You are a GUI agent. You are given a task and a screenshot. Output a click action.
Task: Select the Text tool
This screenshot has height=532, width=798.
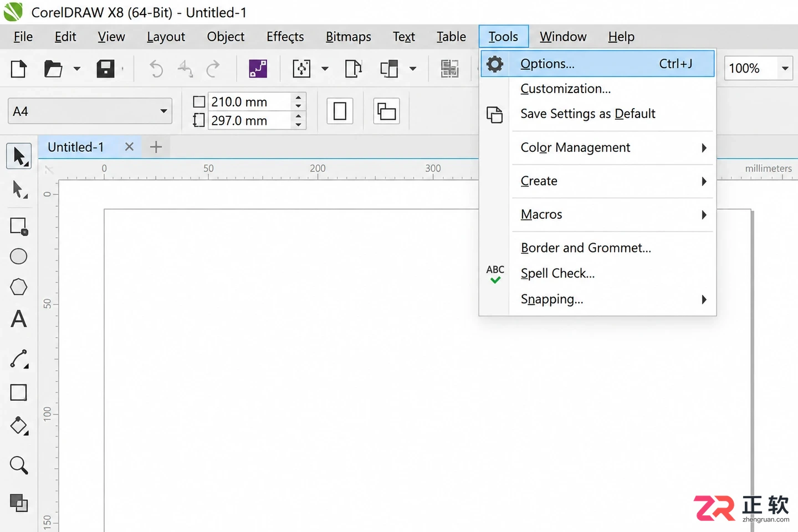click(19, 319)
